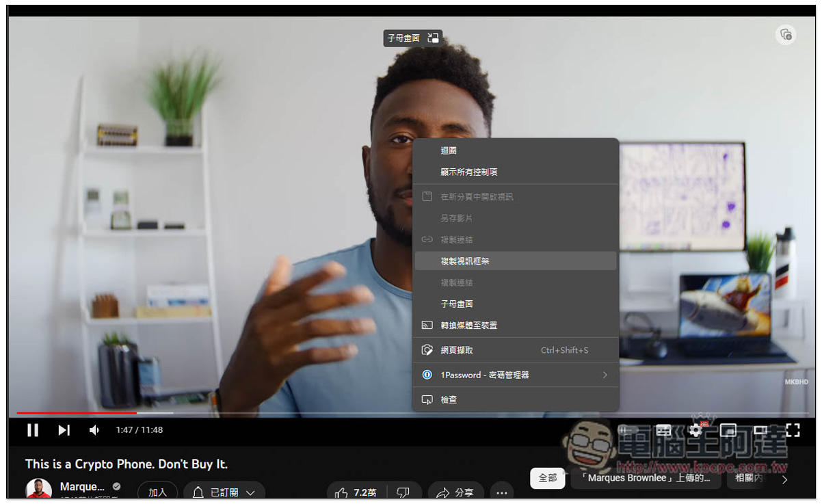Choose 另存影片 in the context menu
Viewport: 822px width, 504px height.
tap(516, 218)
